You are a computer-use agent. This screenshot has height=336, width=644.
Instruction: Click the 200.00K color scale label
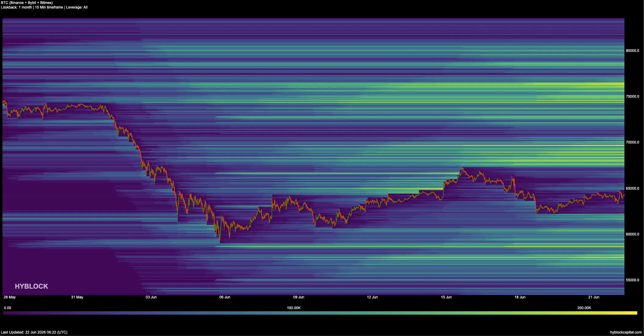tap(584, 308)
